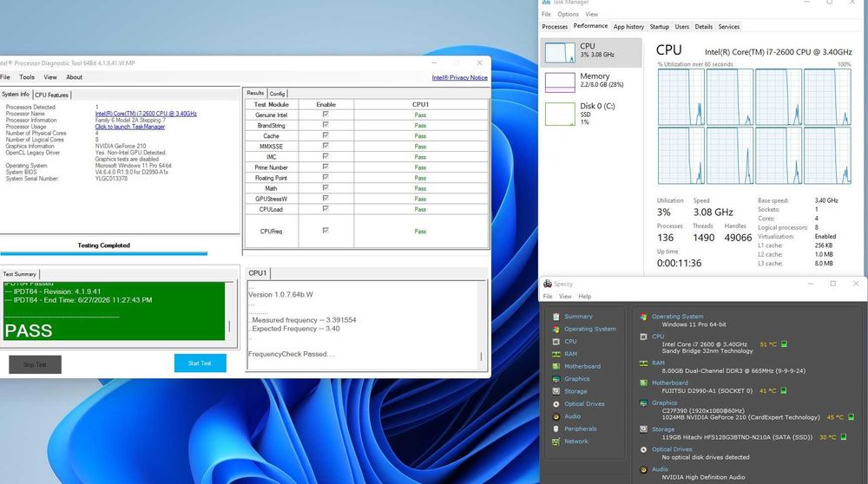Viewport: 868px width, 484px height.
Task: Open RAM icon in Speccy sidebar
Action: point(556,353)
